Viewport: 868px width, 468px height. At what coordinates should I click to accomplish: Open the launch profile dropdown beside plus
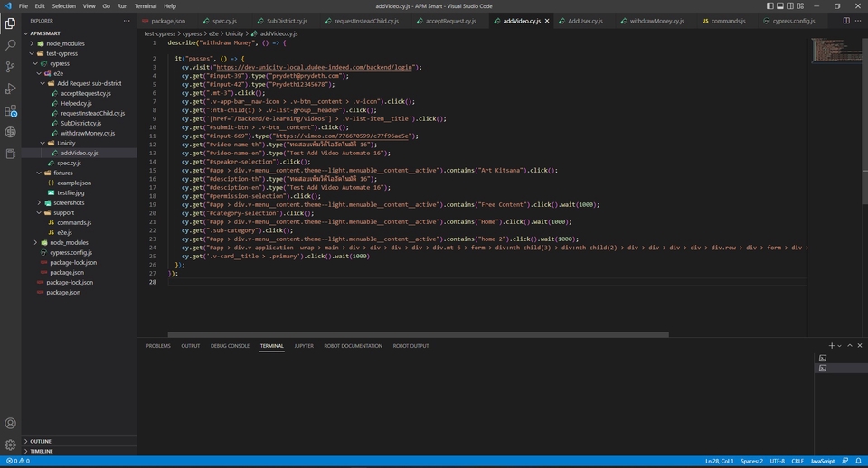[840, 346]
